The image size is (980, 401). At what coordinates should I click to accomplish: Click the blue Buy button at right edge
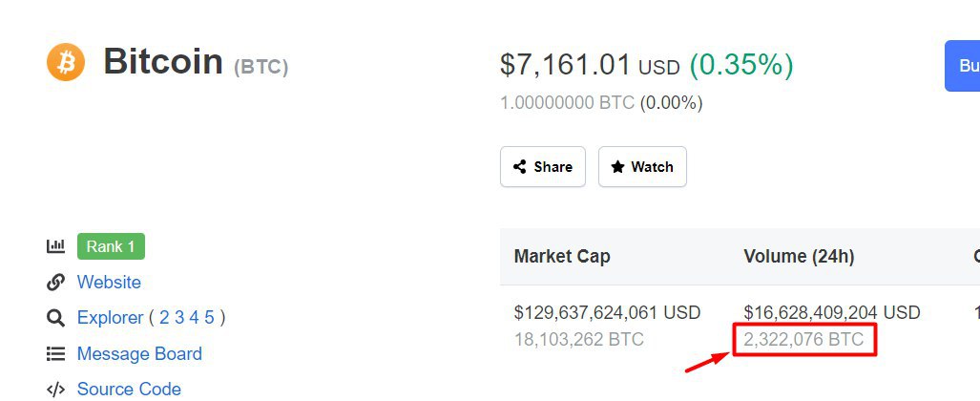tap(963, 66)
